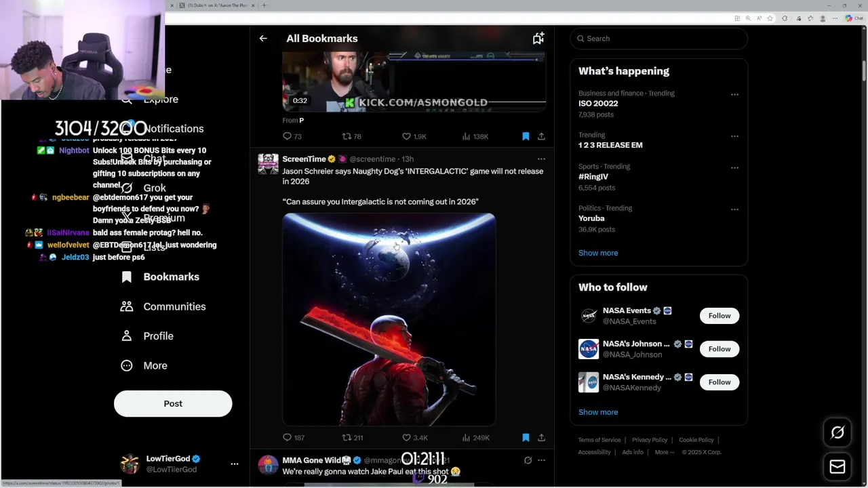Open the Ads info footer link
The width and height of the screenshot is (868, 488).
pyautogui.click(x=633, y=452)
